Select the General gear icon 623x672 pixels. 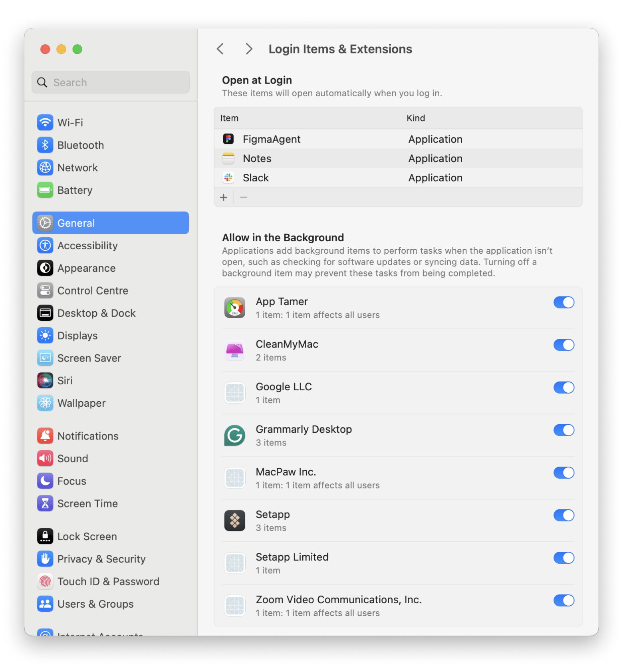pos(45,223)
